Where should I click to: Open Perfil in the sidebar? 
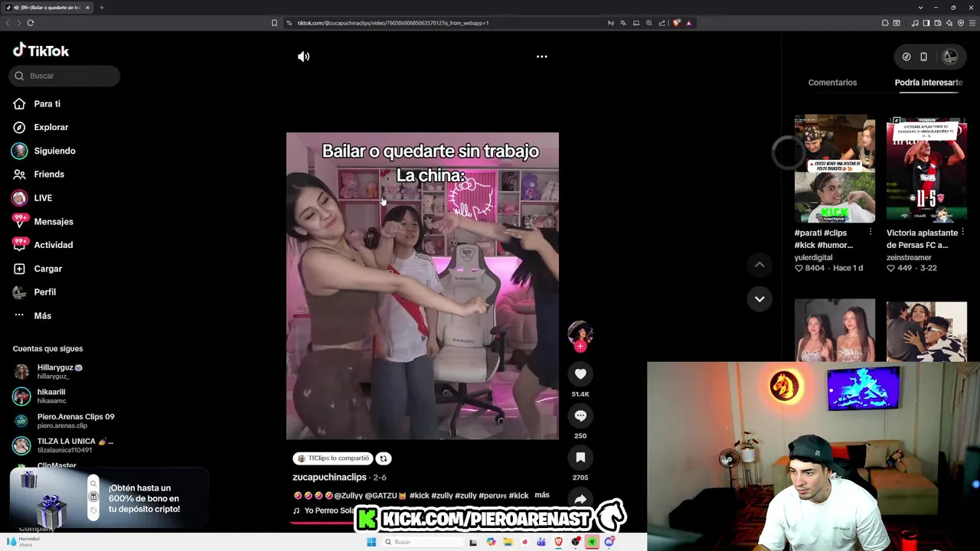tap(34, 292)
